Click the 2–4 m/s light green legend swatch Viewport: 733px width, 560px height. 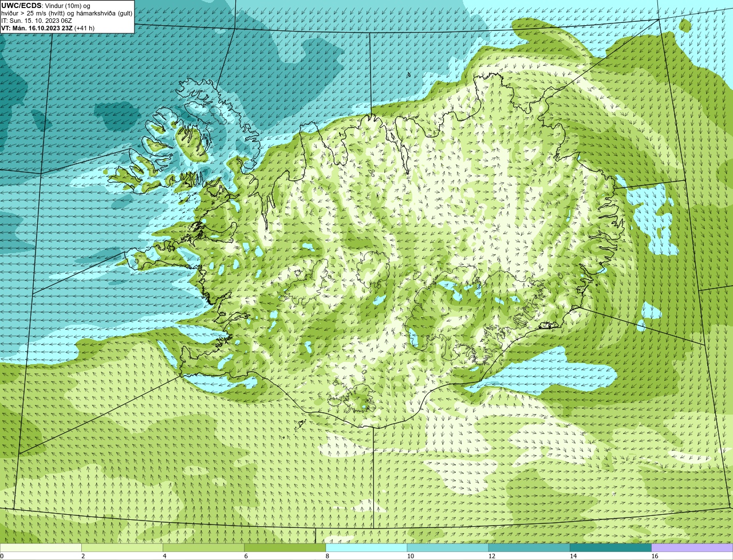[122, 548]
